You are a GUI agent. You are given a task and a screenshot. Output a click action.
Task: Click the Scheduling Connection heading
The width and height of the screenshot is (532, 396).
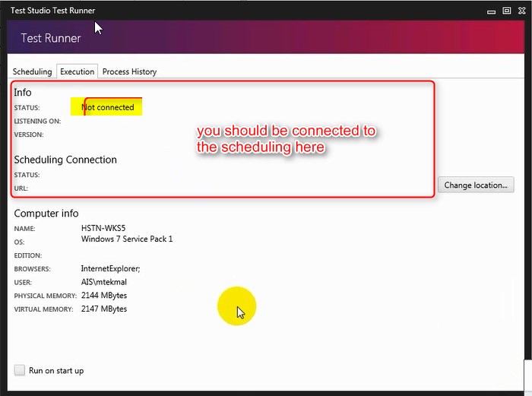tap(65, 160)
